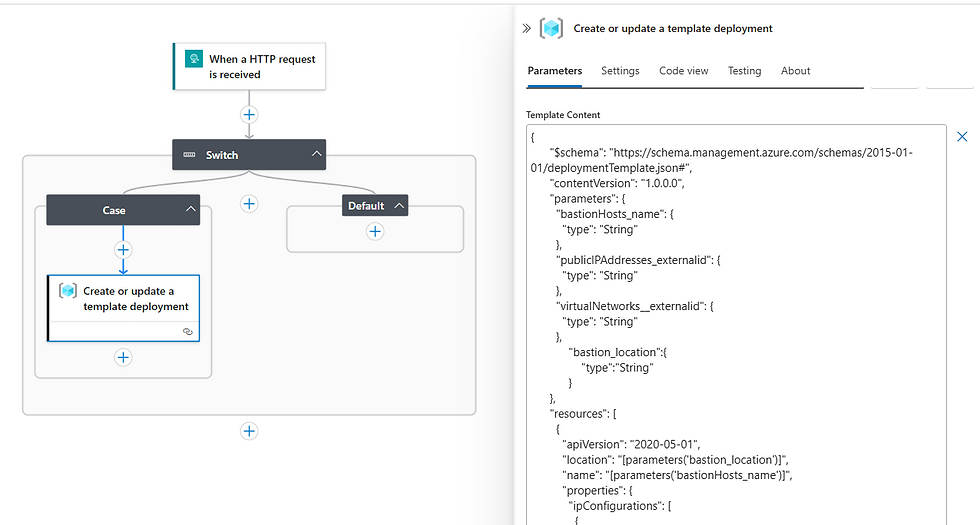980x525 pixels.
Task: Add an action inside the Default branch
Action: 375,232
